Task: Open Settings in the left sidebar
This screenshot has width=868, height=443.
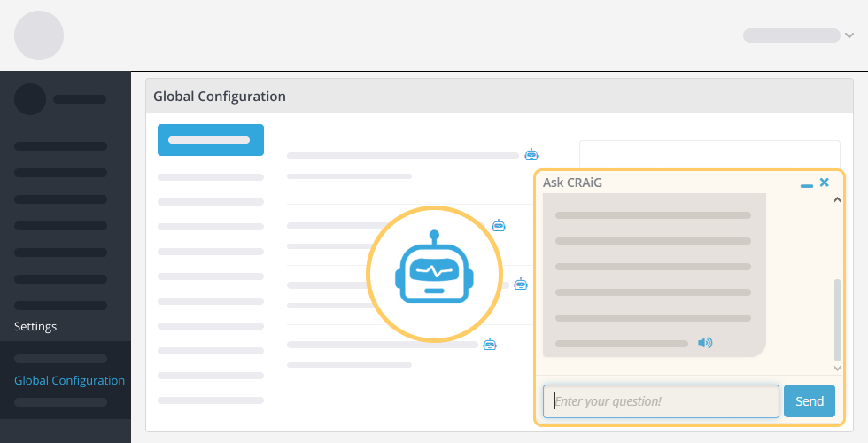Action: tap(35, 326)
